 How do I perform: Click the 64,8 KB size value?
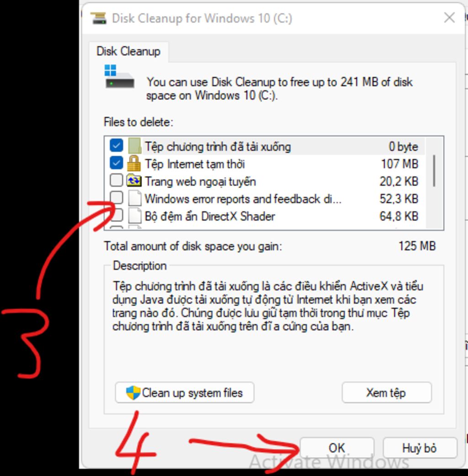pos(399,216)
